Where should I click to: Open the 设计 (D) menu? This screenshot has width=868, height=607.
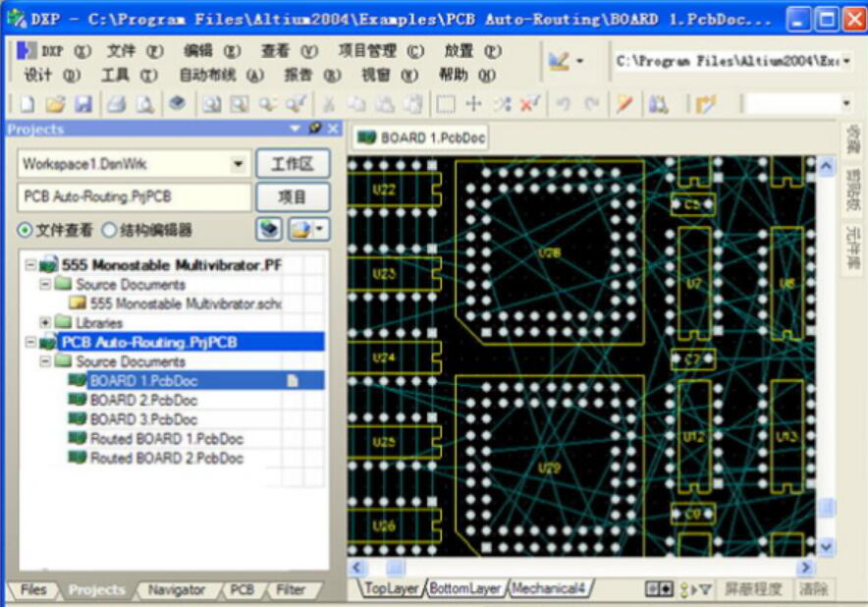coord(52,75)
